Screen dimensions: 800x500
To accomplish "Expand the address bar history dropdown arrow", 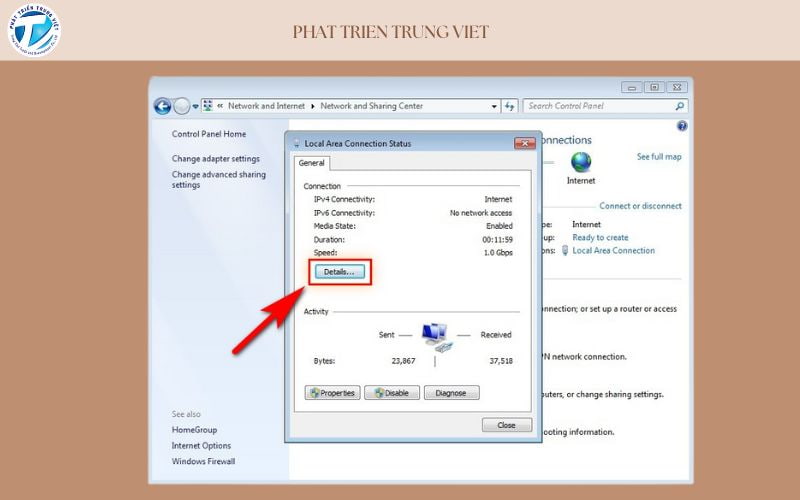I will point(494,106).
